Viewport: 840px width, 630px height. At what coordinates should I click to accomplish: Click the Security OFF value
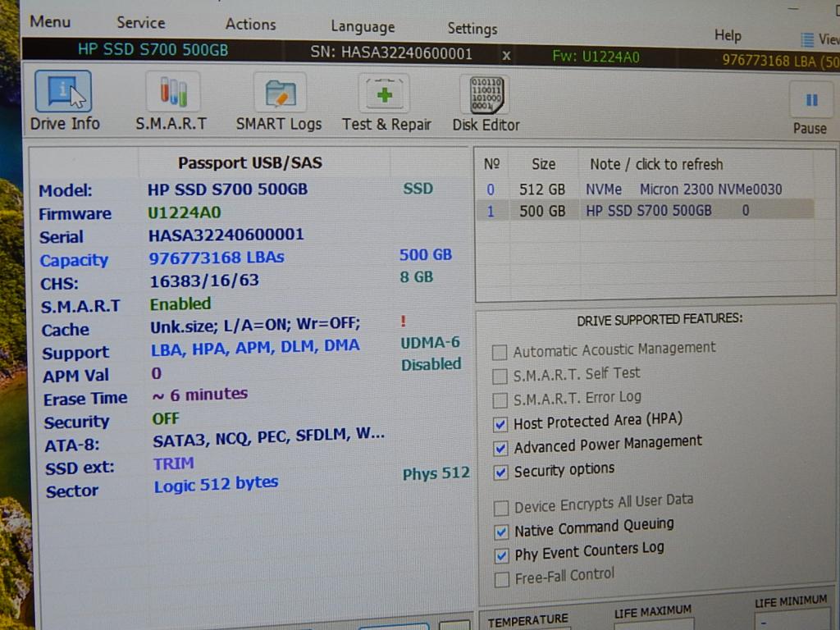[x=166, y=418]
